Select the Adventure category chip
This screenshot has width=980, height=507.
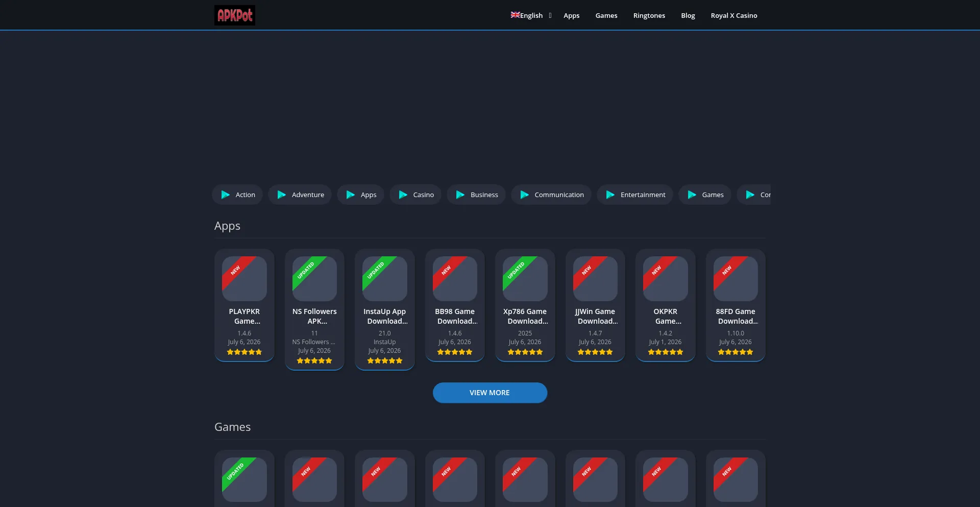pyautogui.click(x=300, y=195)
